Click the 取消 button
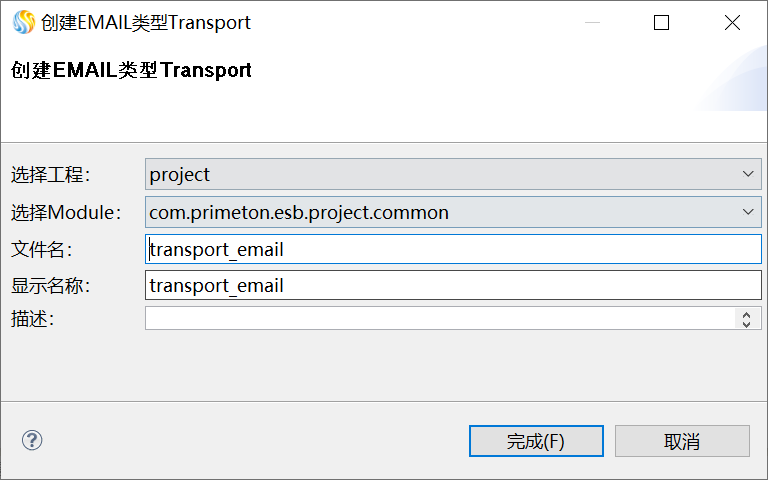This screenshot has height=480, width=768. coord(682,441)
